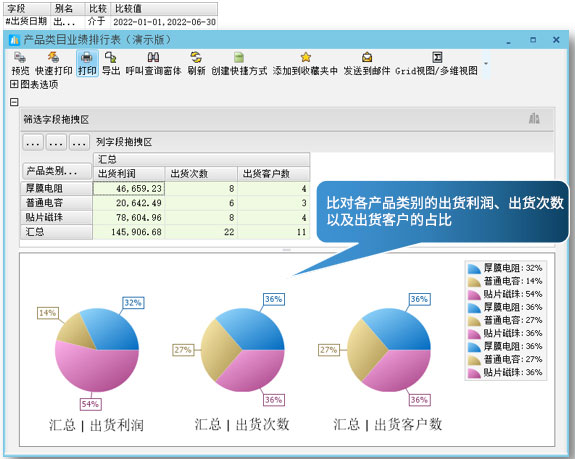This screenshot has height=459, width=575.
Task: Click the 出货次数 column header
Action: click(201, 174)
